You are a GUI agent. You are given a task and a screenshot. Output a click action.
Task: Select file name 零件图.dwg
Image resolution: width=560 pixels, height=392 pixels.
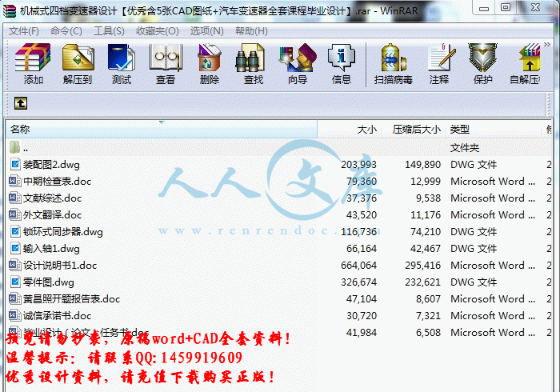tap(49, 282)
